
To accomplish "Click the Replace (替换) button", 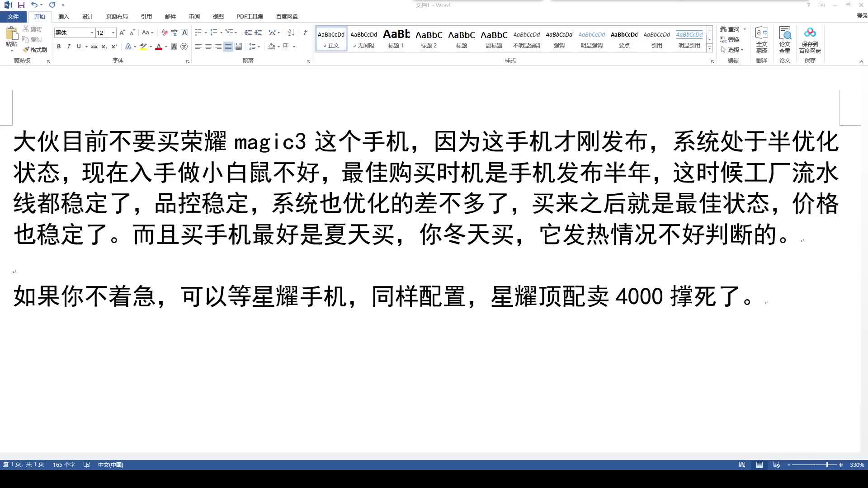I will point(730,39).
